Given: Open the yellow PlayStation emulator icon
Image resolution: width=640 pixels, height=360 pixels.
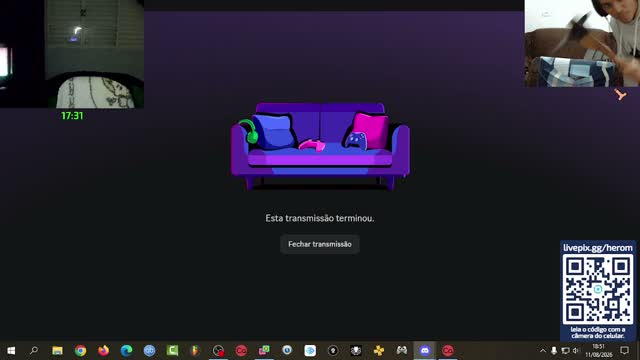Looking at the screenshot, I should (x=379, y=351).
